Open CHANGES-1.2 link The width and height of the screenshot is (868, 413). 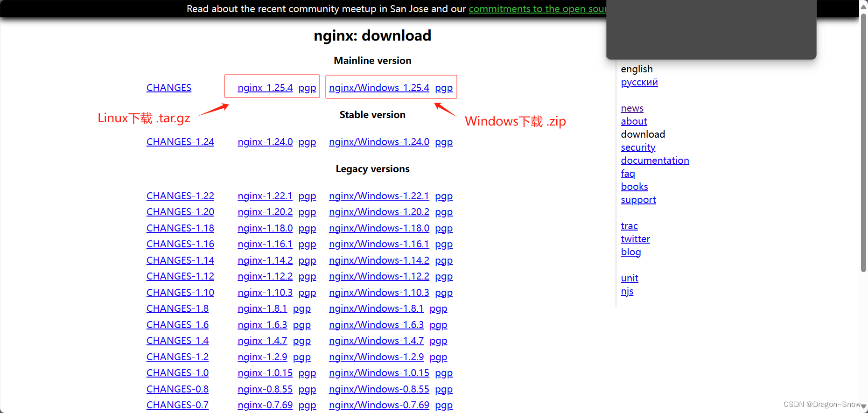pos(177,357)
